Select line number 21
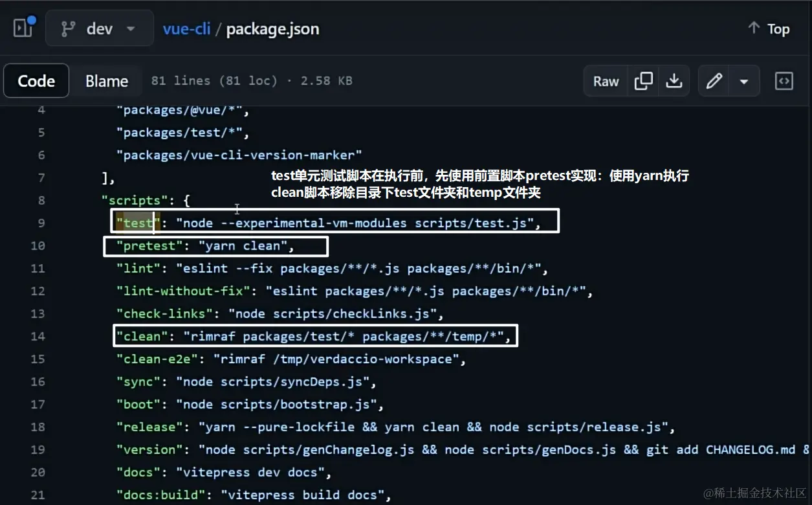 pyautogui.click(x=38, y=495)
